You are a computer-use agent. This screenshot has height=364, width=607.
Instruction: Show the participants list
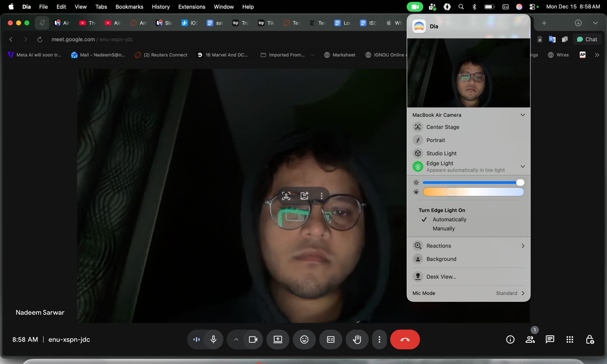pos(530,339)
